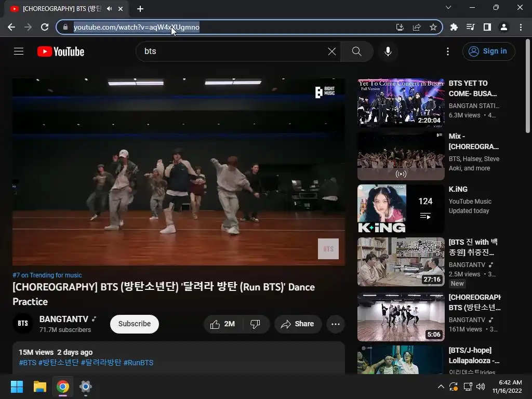This screenshot has height=399, width=532.
Task: Open YouTube settings three-dot menu
Action: pyautogui.click(x=447, y=51)
